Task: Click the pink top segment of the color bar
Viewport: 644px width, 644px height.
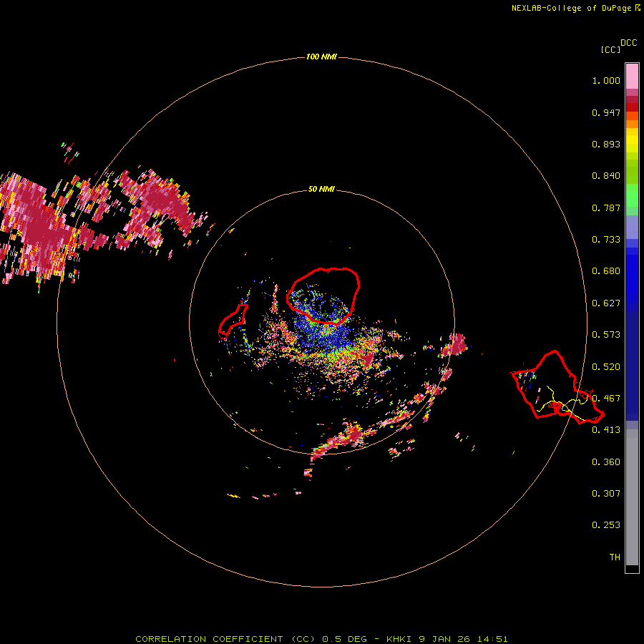Action: 632,77
